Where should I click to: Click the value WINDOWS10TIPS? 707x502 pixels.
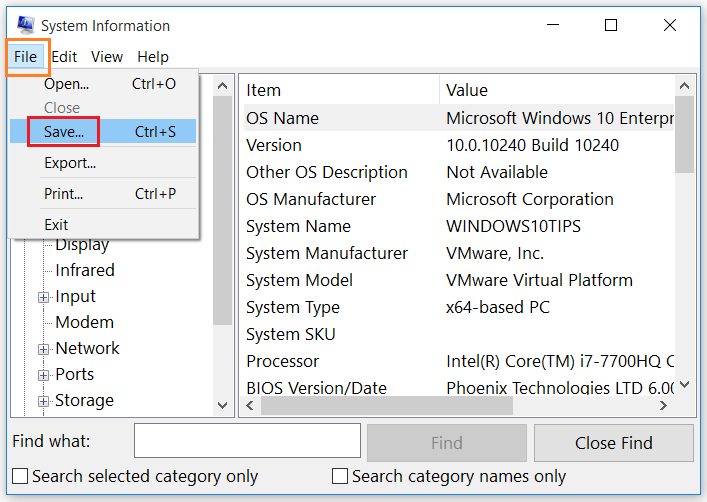(514, 226)
